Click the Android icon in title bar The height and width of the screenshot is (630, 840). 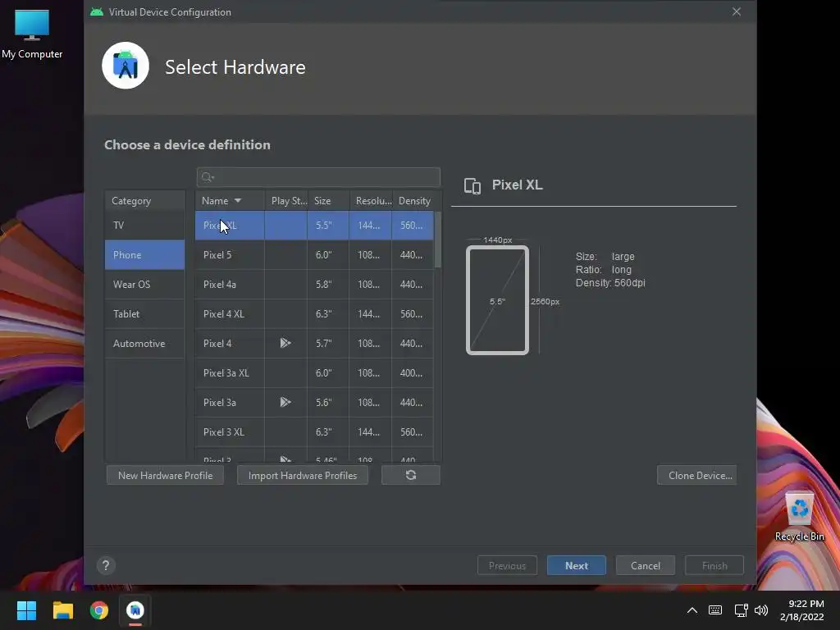[x=97, y=11]
